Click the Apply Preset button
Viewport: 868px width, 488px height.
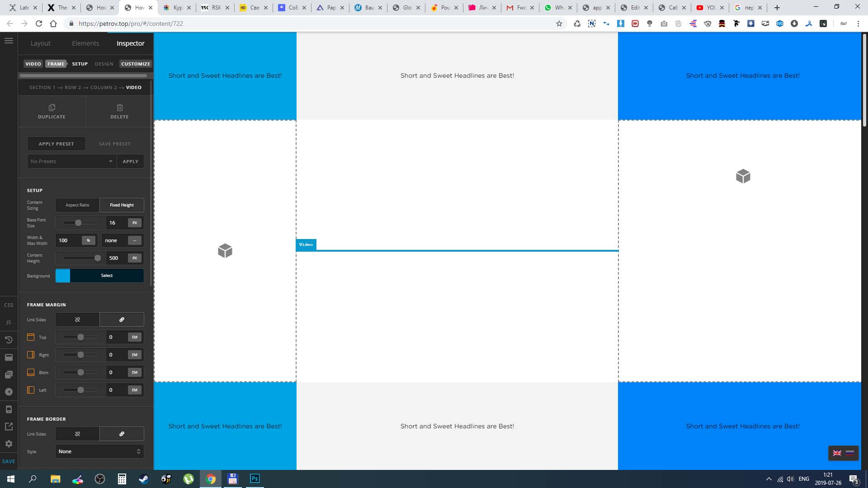[x=56, y=144]
